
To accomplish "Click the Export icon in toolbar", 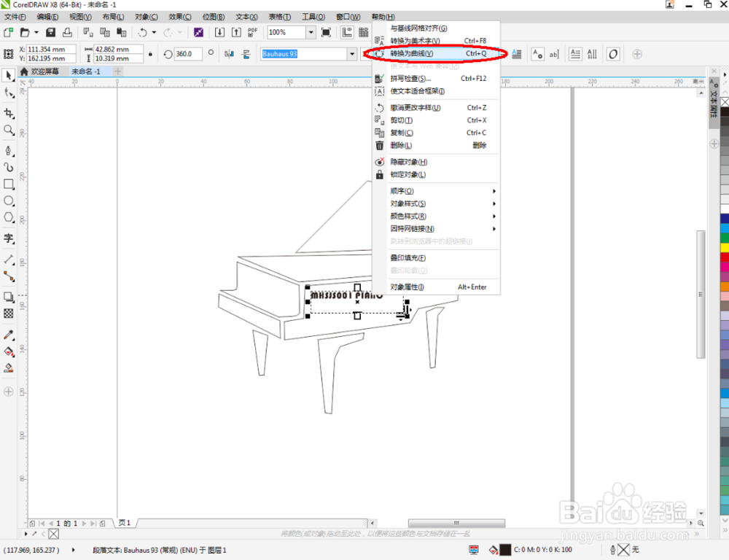I will pos(236,32).
